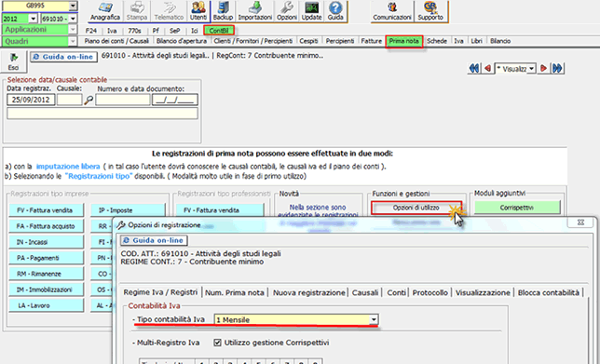Focus the Data registraz. date field
Image resolution: width=600 pixels, height=364 pixels.
click(31, 100)
